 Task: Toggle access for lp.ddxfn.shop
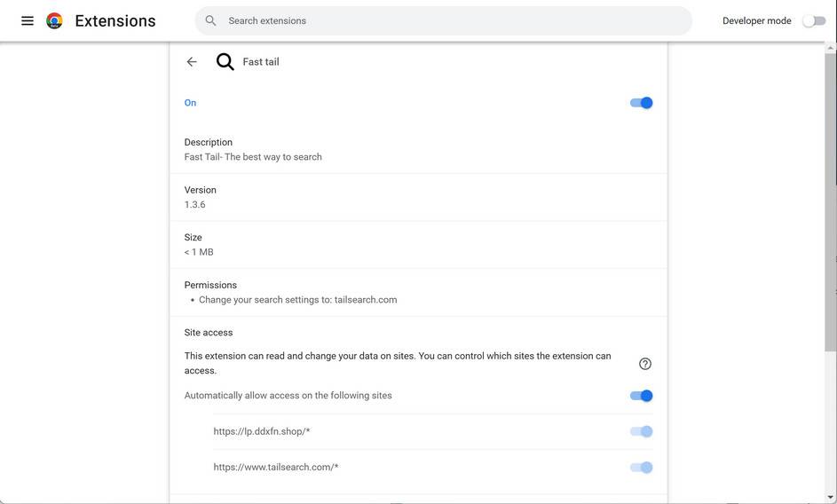[x=642, y=432]
